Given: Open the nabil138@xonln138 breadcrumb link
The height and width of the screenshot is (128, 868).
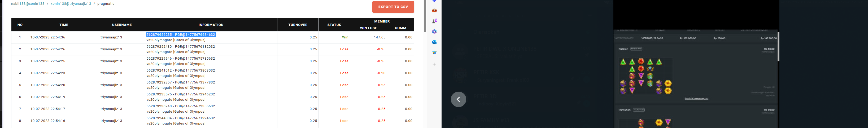Looking at the screenshot, I should click(x=28, y=4).
